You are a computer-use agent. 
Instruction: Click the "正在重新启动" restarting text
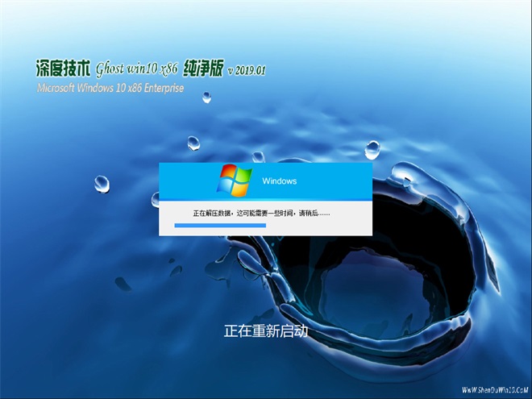265,331
